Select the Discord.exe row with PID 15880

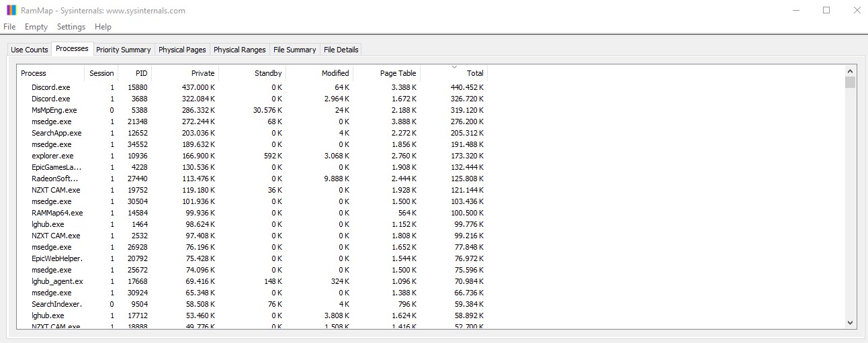(253, 87)
